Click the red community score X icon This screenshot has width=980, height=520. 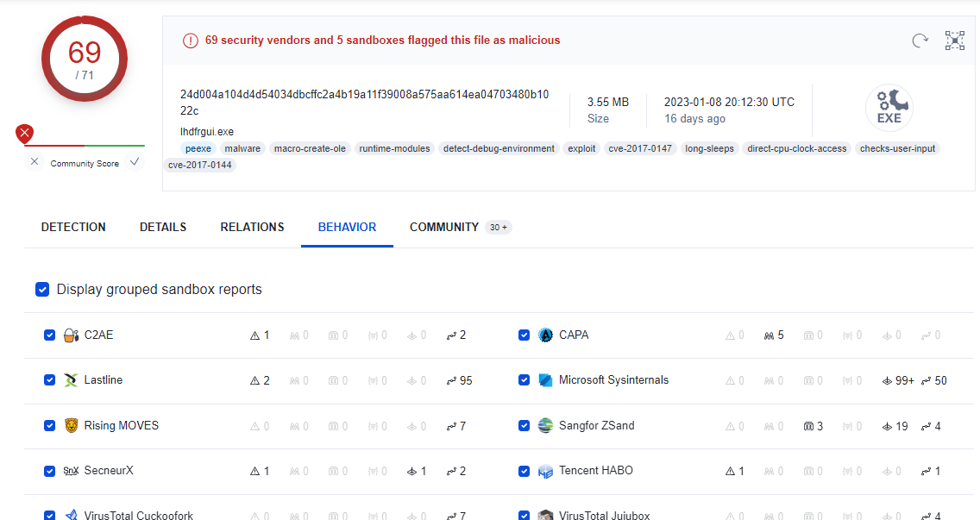25,134
